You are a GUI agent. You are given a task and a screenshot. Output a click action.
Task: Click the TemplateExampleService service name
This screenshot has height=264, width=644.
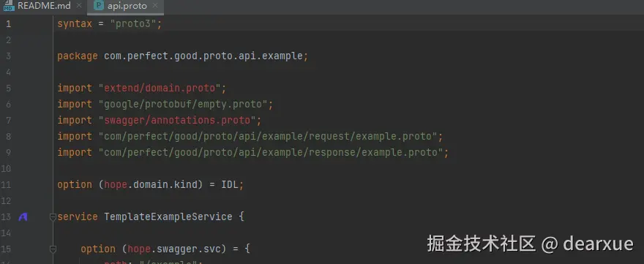pos(168,216)
